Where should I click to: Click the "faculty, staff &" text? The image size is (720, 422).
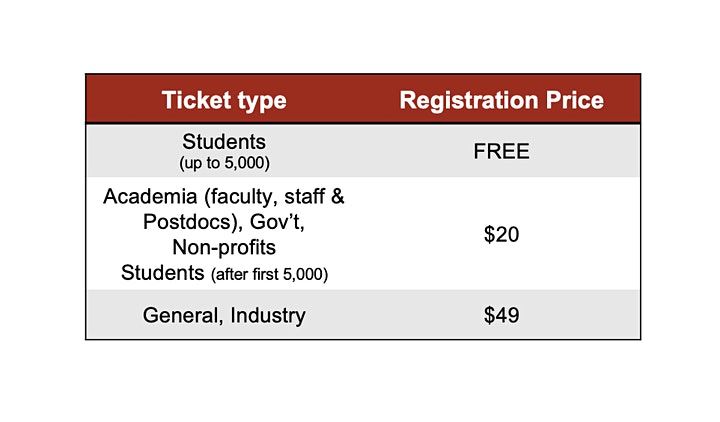click(272, 196)
